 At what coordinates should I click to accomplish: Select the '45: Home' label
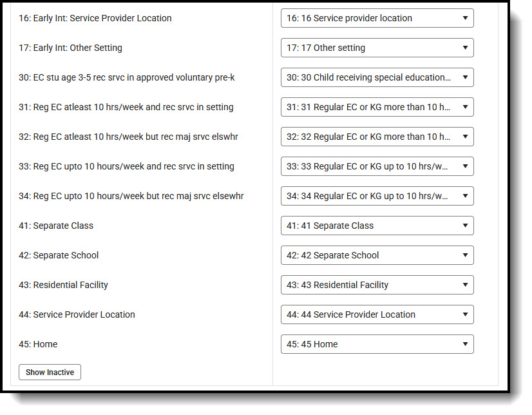tap(38, 344)
